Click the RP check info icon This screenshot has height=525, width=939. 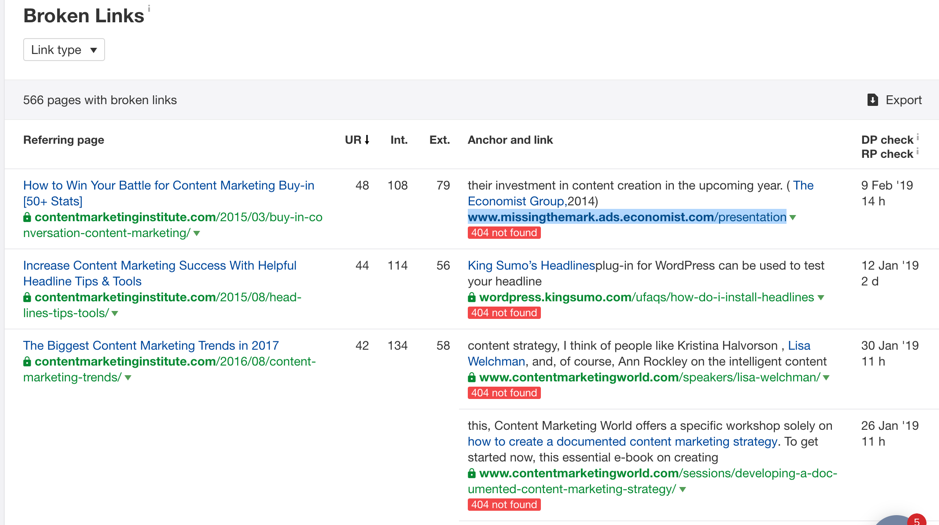click(918, 151)
